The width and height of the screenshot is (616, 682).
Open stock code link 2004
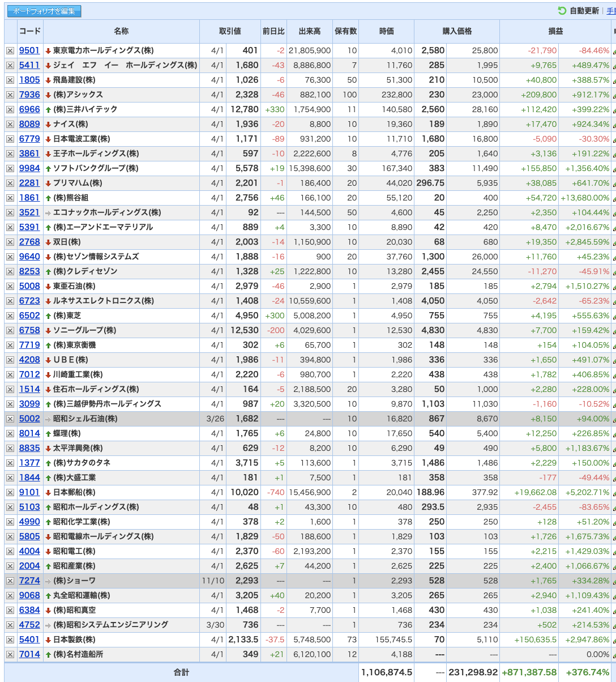[x=29, y=566]
